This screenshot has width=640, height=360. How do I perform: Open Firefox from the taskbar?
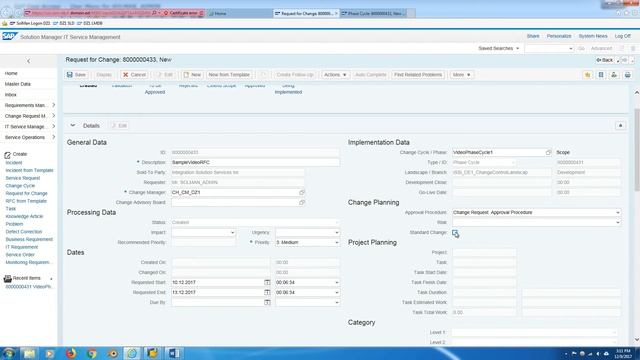[x=71, y=353]
